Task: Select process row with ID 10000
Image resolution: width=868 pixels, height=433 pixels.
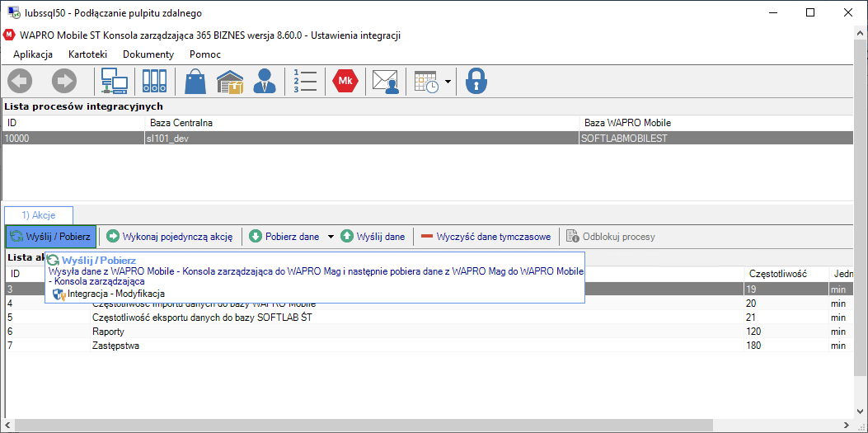Action: [429, 139]
